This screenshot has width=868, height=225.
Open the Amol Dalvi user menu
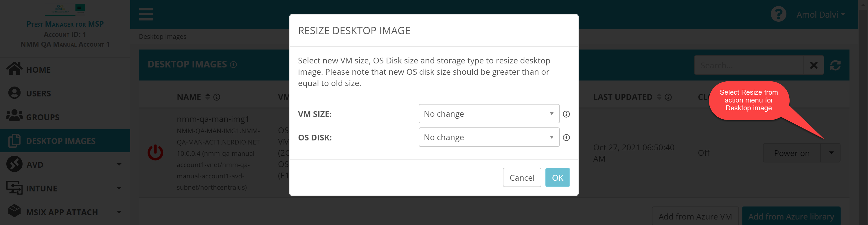(x=820, y=14)
